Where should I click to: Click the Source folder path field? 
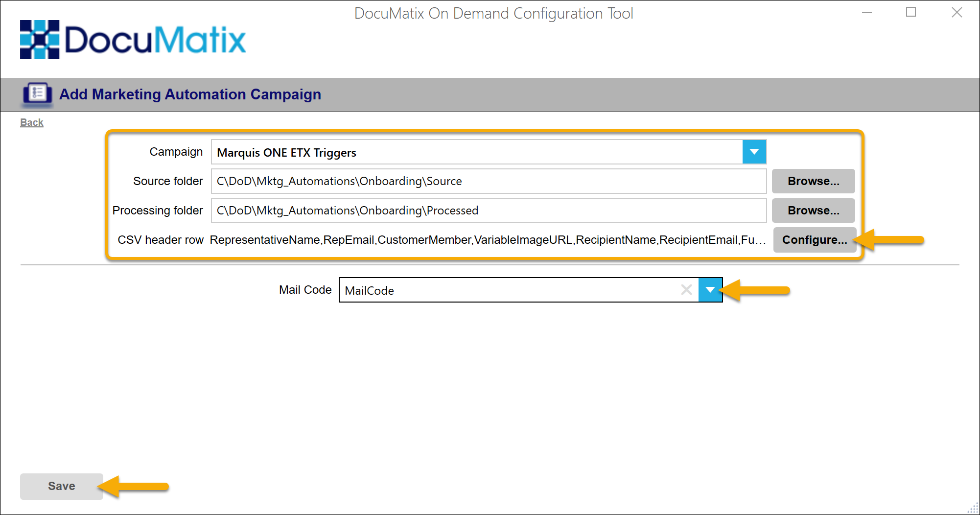(489, 181)
